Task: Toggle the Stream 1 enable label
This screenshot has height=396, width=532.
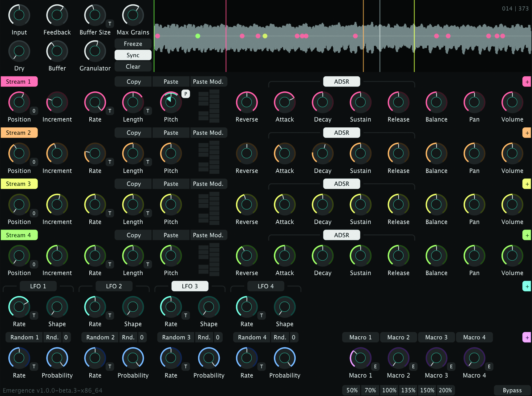Action: 19,82
